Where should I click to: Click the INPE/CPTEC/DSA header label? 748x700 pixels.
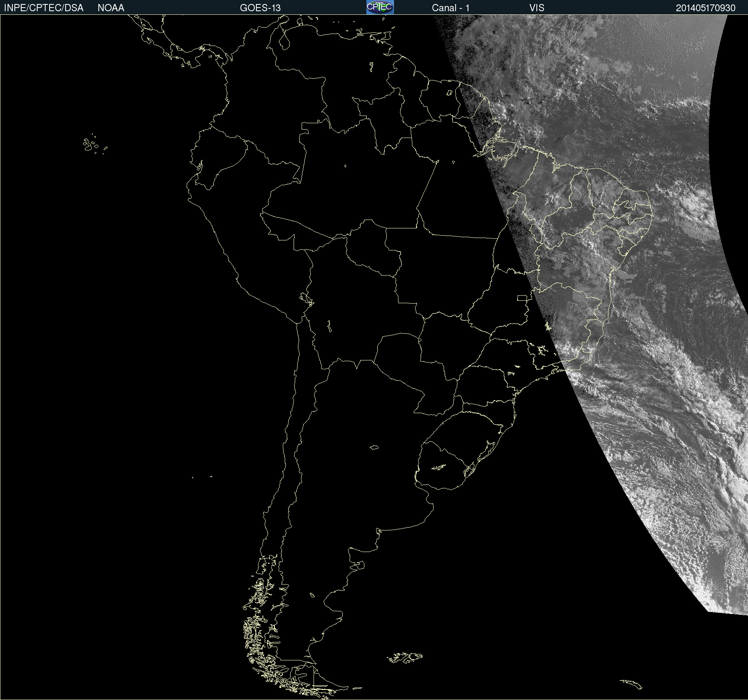(x=44, y=8)
